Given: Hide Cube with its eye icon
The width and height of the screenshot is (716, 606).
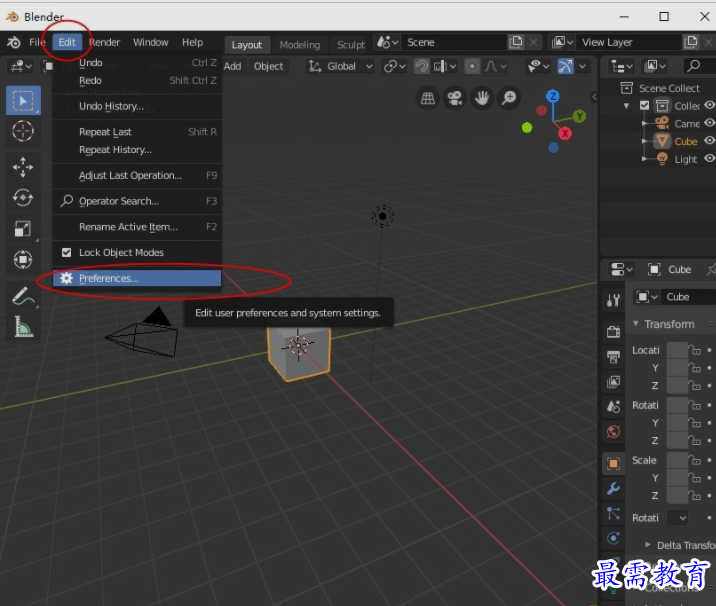Looking at the screenshot, I should coord(709,141).
